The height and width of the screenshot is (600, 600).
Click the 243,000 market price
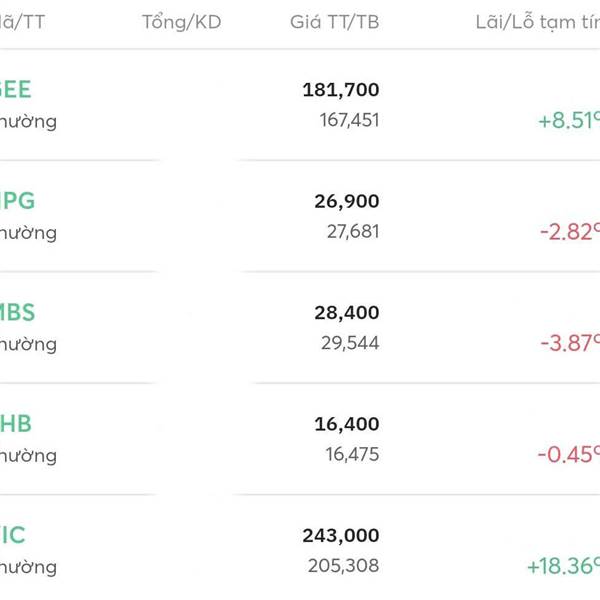[340, 536]
